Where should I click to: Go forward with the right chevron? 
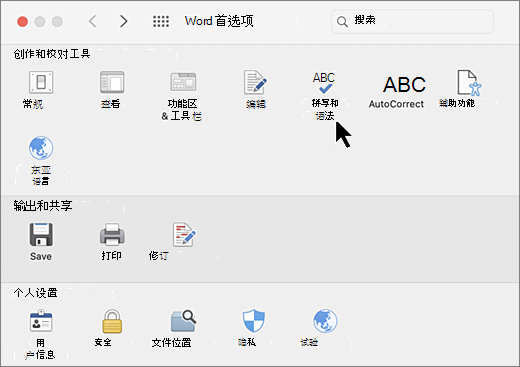coord(124,21)
